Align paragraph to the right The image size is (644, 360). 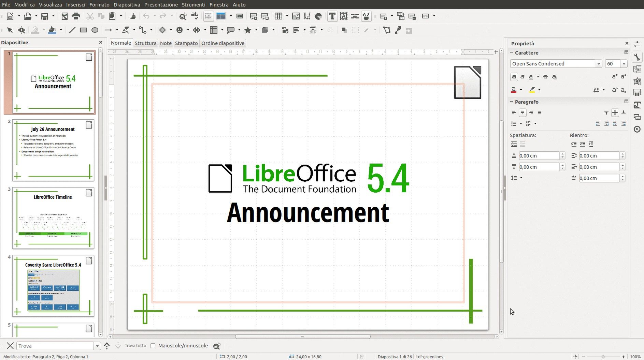tap(531, 112)
